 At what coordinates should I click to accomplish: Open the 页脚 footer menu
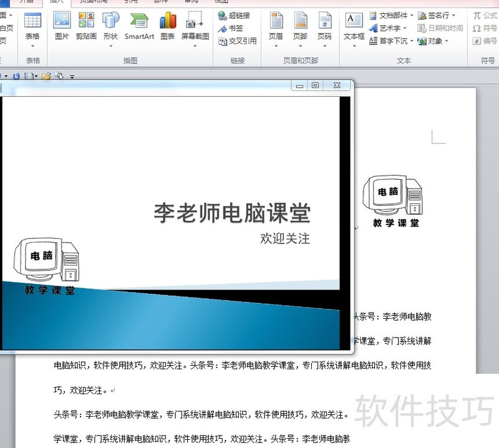(x=300, y=29)
